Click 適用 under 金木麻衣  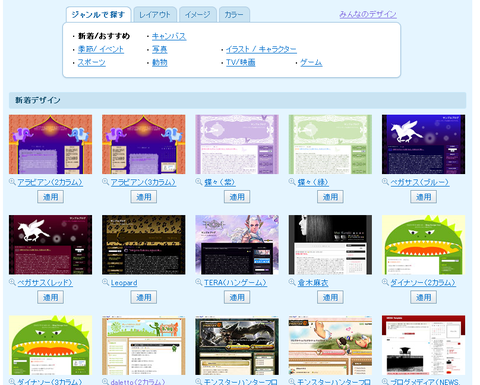pyautogui.click(x=330, y=297)
